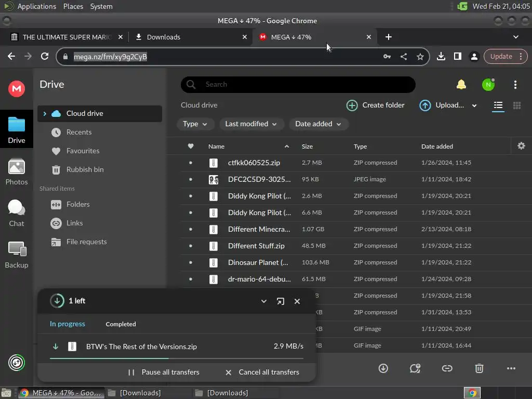This screenshot has height=399, width=532.
Task: Cancel all transfers
Action: (x=262, y=372)
